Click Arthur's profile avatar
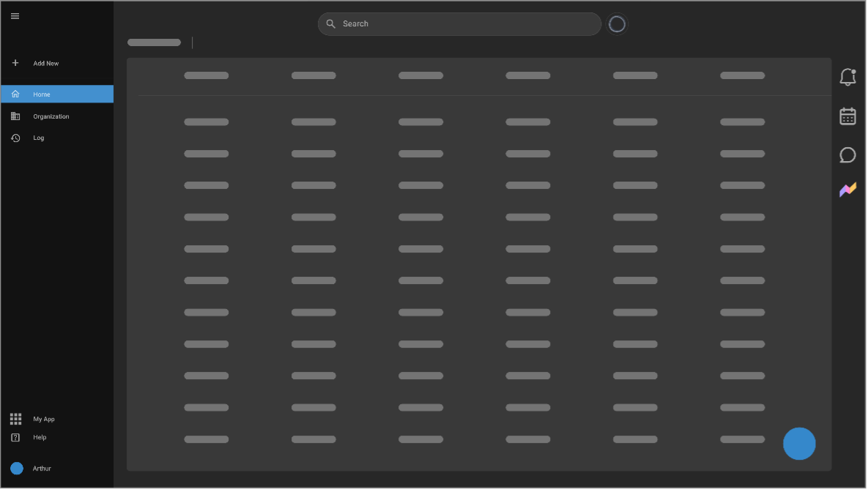Viewport: 868px width, 492px height. (17, 469)
